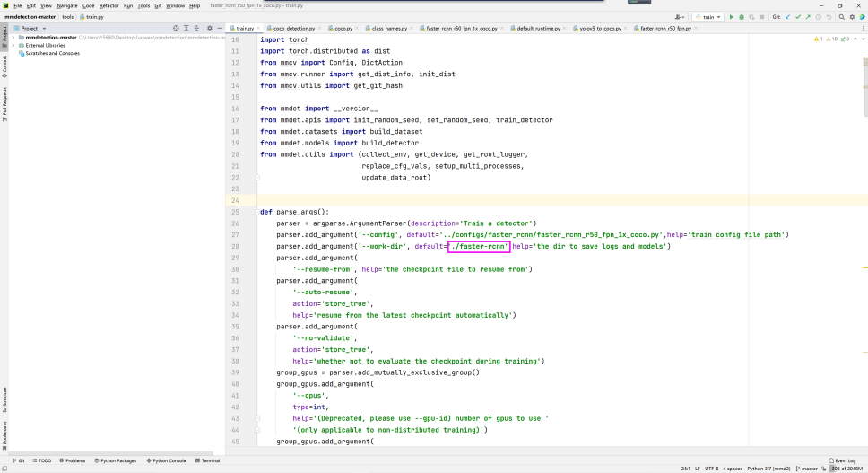Open the Commit side tool tab
Image resolution: width=868 pixels, height=473 pixels.
(x=4, y=66)
